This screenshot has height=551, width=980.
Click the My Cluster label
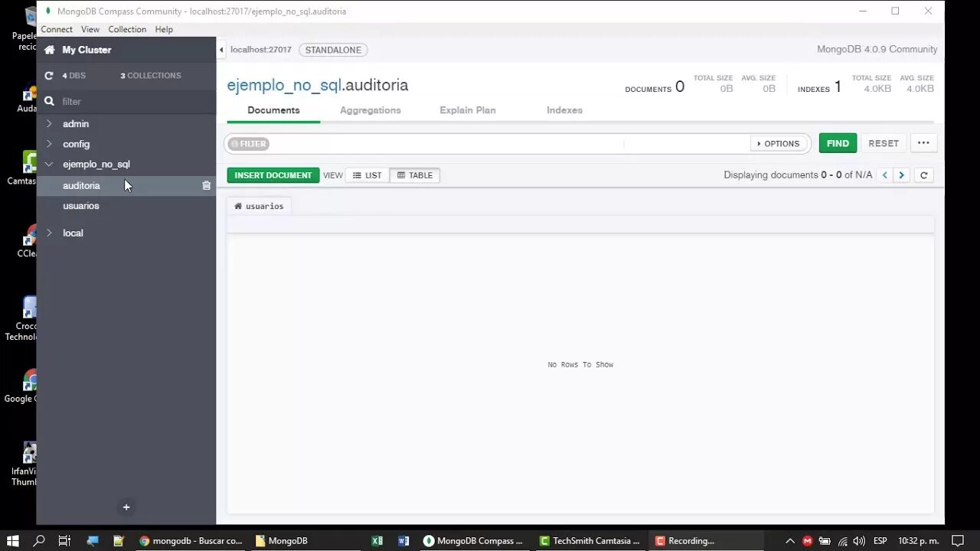click(x=87, y=50)
